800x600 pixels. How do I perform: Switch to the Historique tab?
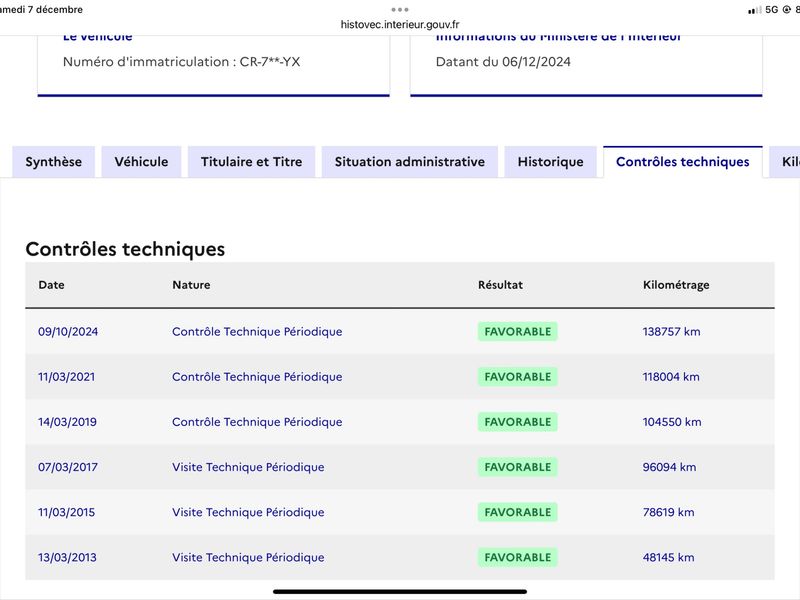pos(551,162)
